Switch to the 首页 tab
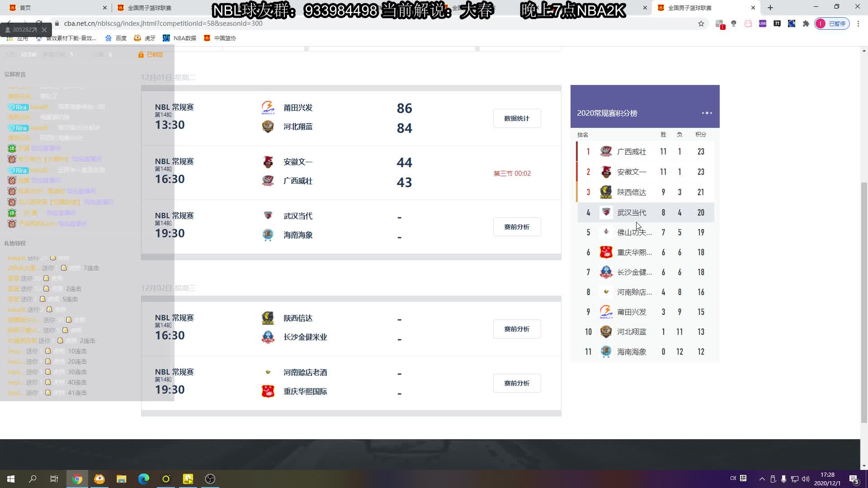 click(x=24, y=7)
